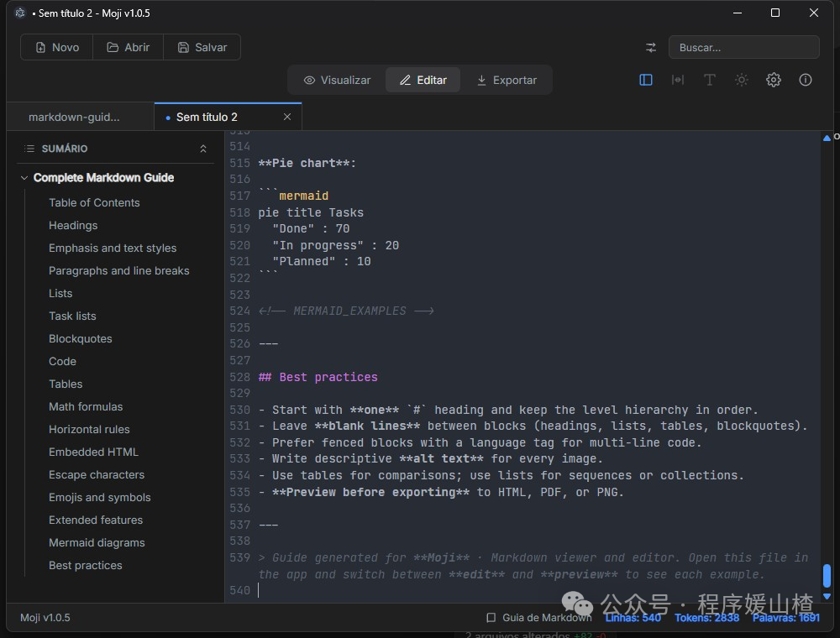The width and height of the screenshot is (840, 638).
Task: Switch to Visualizar preview mode
Action: coord(337,80)
